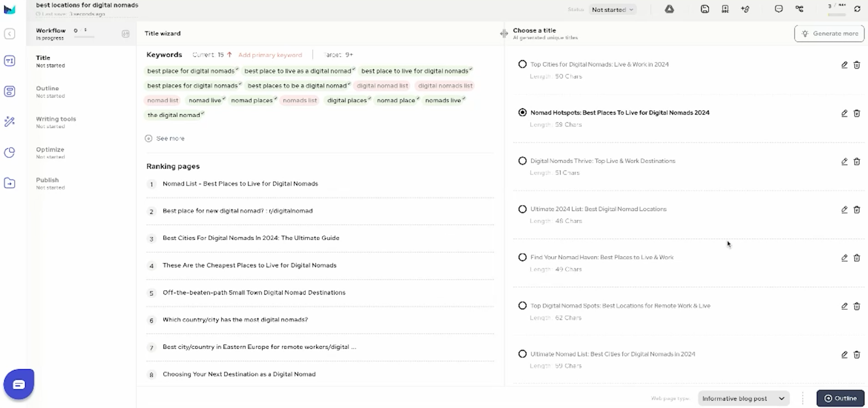Click the chat support bubble icon
Image resolution: width=868 pixels, height=408 pixels.
[x=19, y=384]
